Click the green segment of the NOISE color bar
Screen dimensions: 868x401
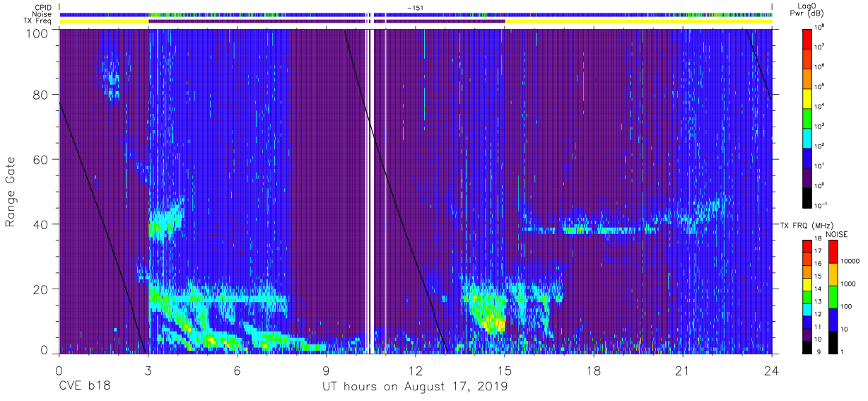(x=832, y=296)
